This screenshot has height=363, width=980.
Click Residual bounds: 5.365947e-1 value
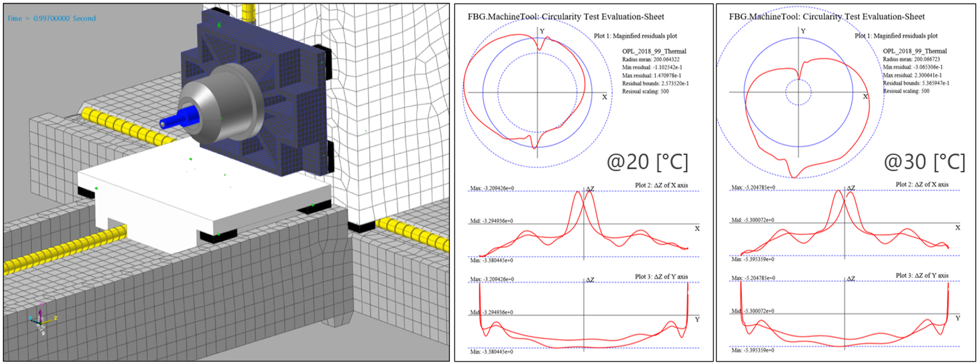tap(916, 83)
